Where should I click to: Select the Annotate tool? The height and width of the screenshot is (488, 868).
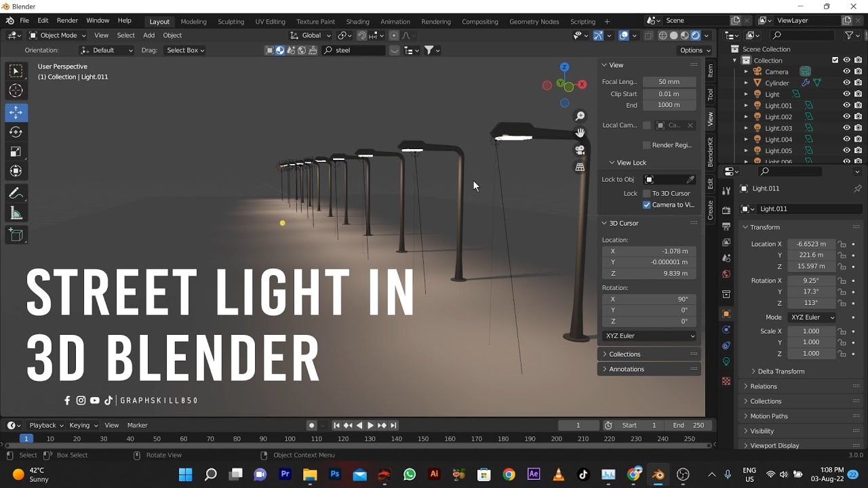pos(16,194)
